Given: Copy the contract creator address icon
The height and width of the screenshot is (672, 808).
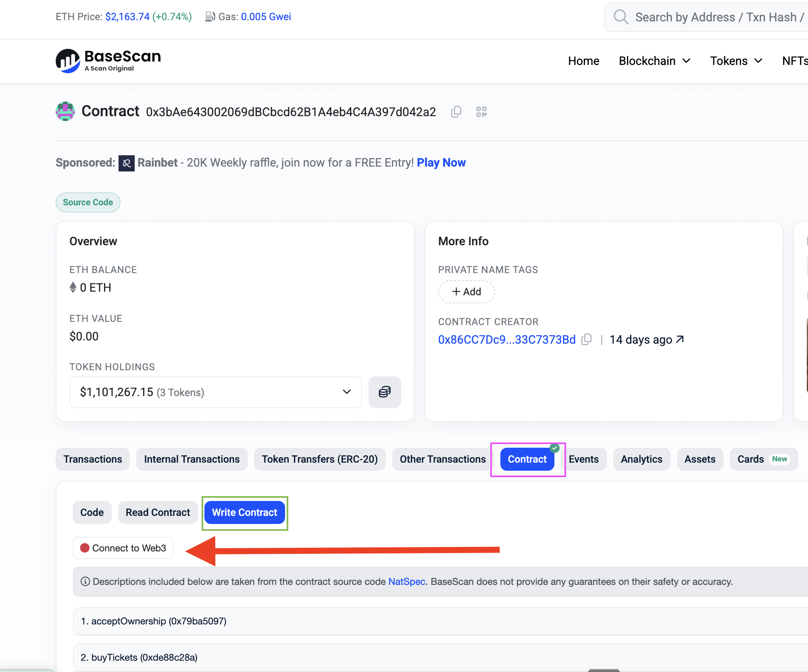Looking at the screenshot, I should pos(587,340).
